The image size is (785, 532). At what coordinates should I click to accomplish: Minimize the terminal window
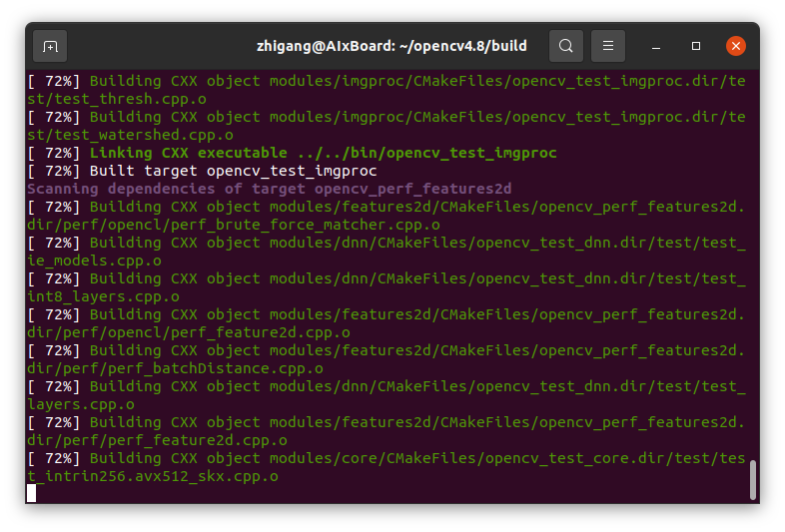click(656, 46)
